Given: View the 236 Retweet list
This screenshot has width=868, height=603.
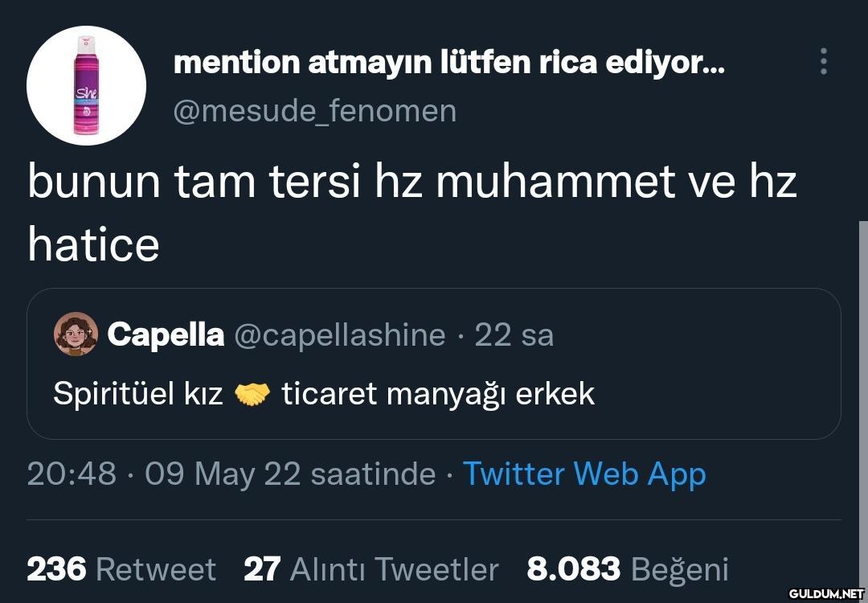Looking at the screenshot, I should coord(121,569).
